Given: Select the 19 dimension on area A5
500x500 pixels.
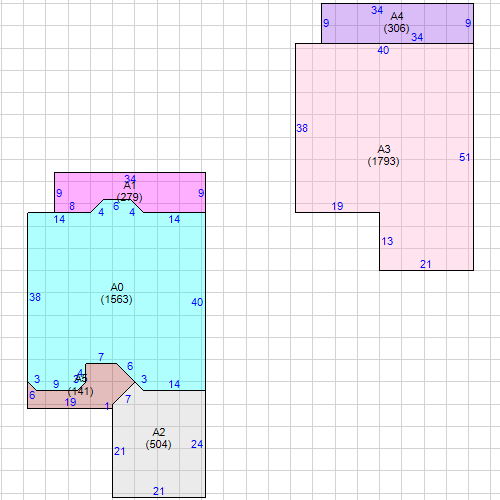Looking at the screenshot, I should [x=70, y=402].
